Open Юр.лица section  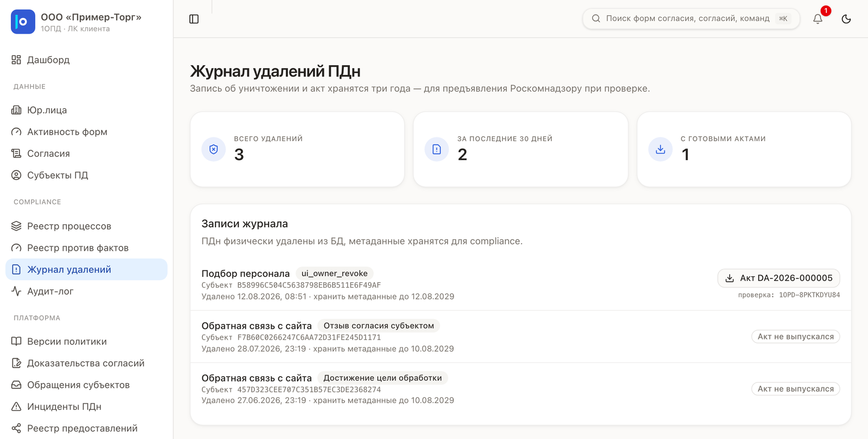[86, 110]
